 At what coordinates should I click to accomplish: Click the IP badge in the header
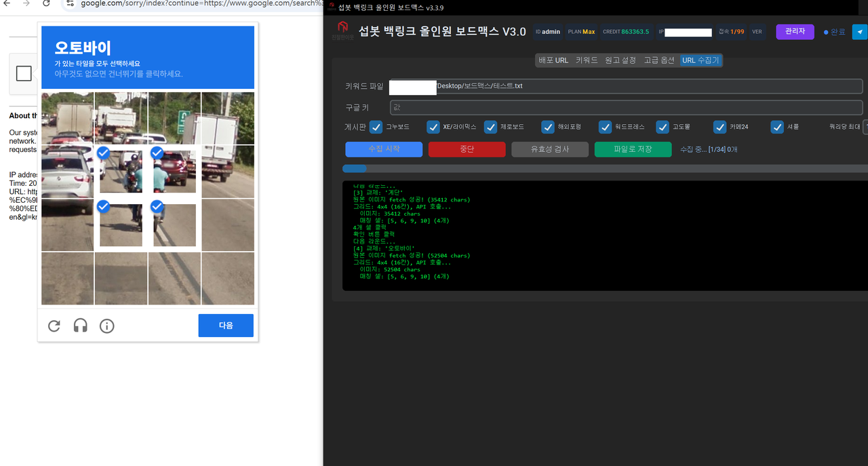[x=685, y=32]
